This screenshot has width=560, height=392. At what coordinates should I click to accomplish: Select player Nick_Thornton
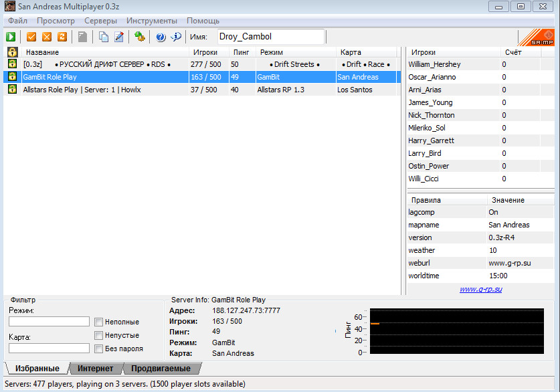click(x=480, y=115)
